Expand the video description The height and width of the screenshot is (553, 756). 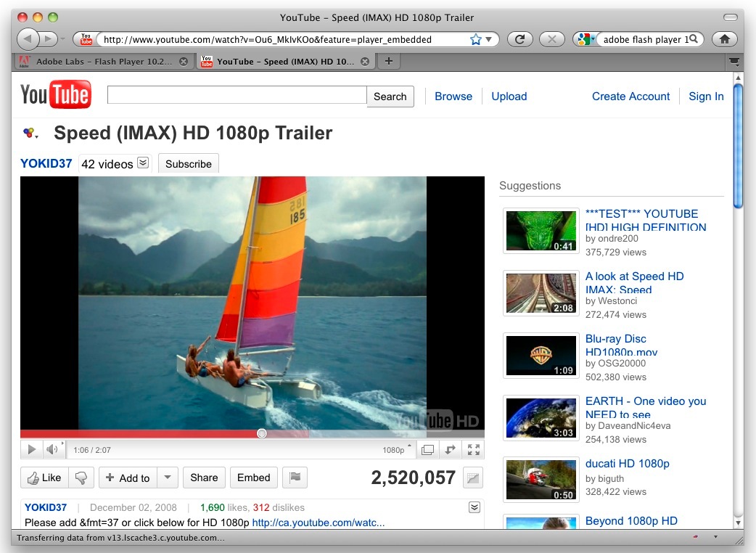(474, 507)
